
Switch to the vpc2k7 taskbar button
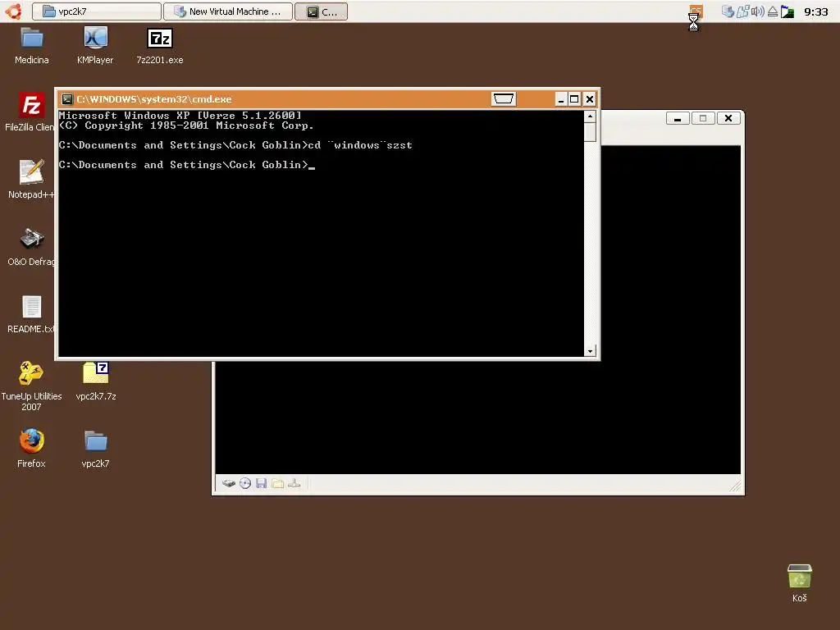pos(97,11)
